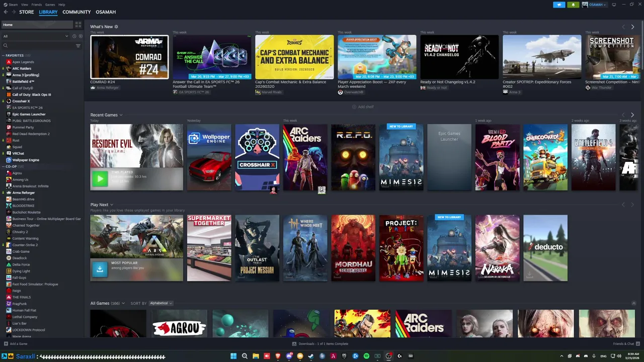This screenshot has height=362, width=644.
Task: Select Deadlock in the sidebar
Action: point(20,258)
